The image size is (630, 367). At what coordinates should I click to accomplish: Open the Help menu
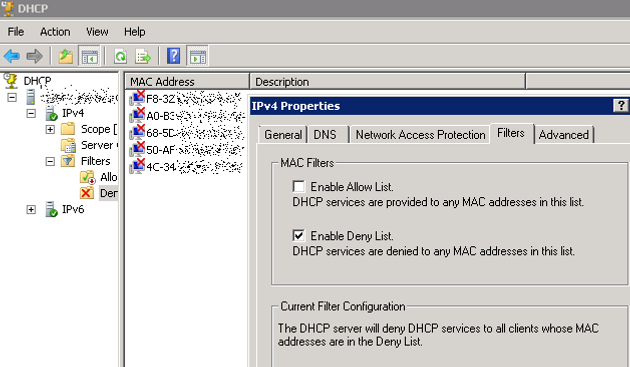click(x=135, y=32)
